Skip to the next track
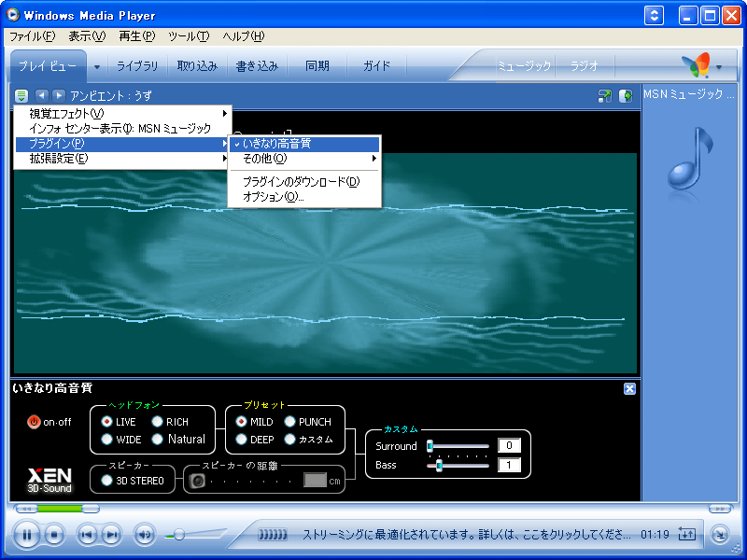This screenshot has height=560, width=747. pos(111,535)
